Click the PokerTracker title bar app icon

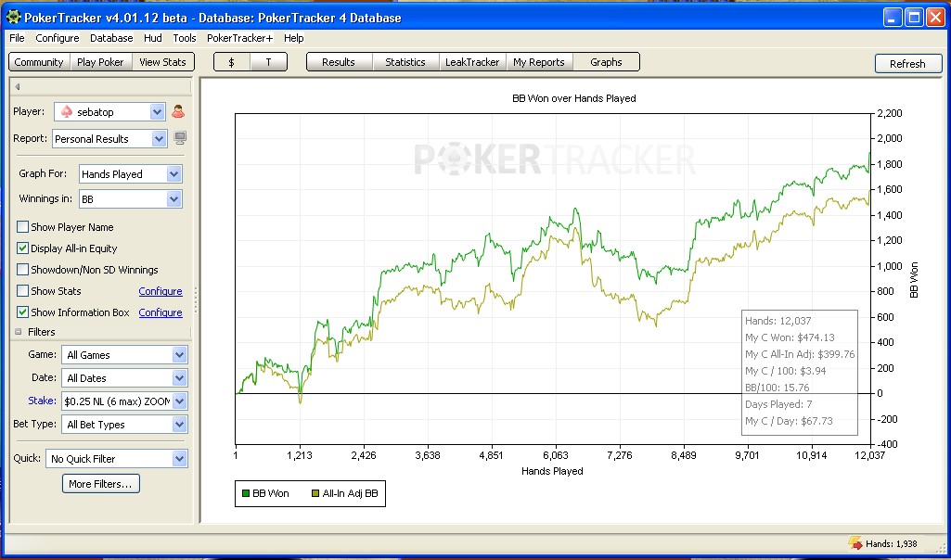(13, 18)
